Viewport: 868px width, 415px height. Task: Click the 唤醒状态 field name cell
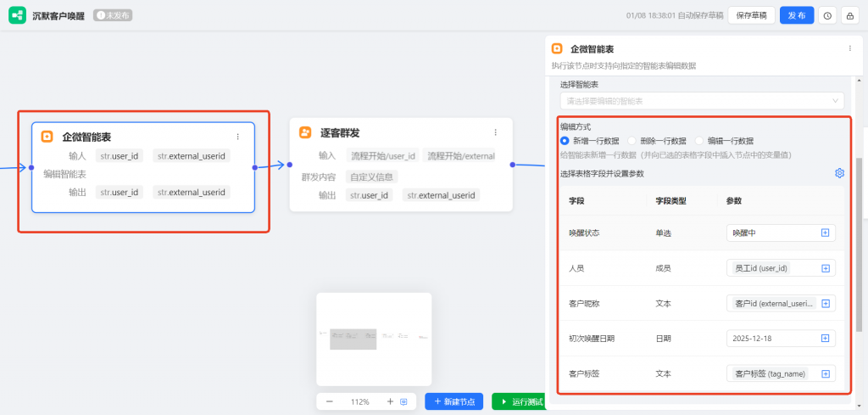click(x=584, y=233)
